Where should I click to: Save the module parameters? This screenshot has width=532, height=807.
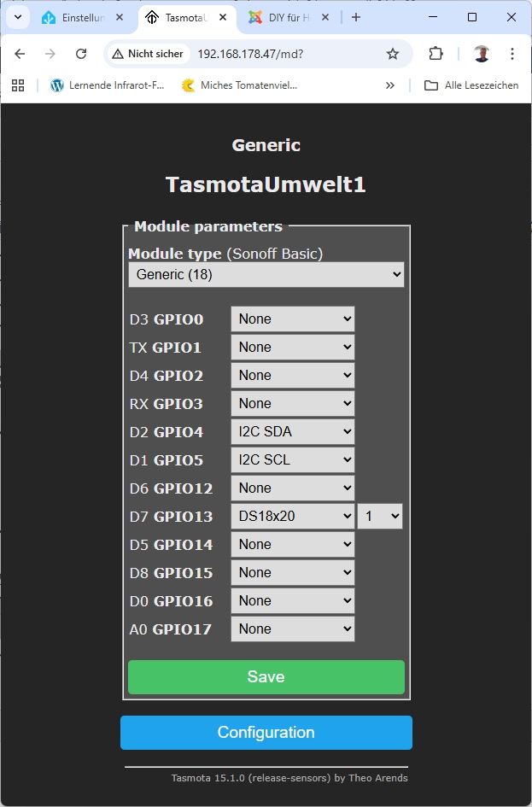[x=266, y=677]
